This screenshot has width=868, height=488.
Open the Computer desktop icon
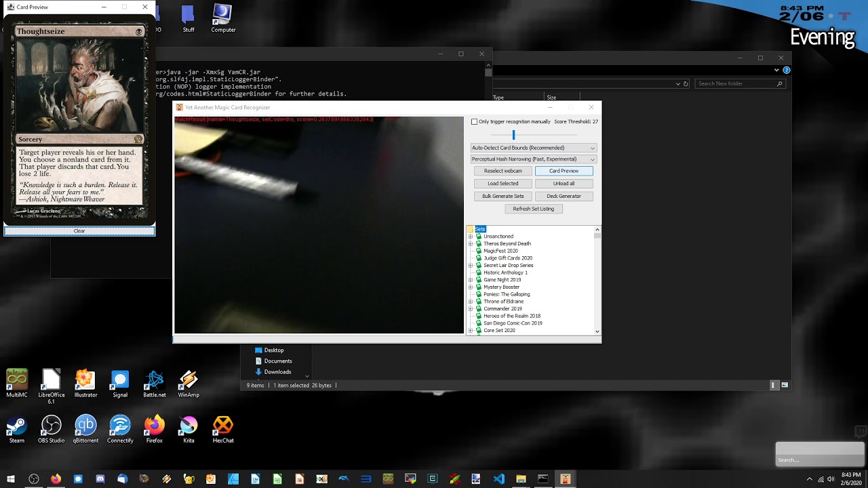tap(223, 19)
